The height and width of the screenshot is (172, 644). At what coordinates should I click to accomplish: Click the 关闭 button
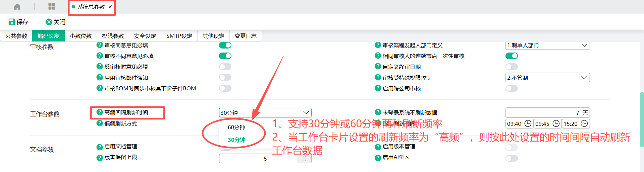(x=56, y=22)
